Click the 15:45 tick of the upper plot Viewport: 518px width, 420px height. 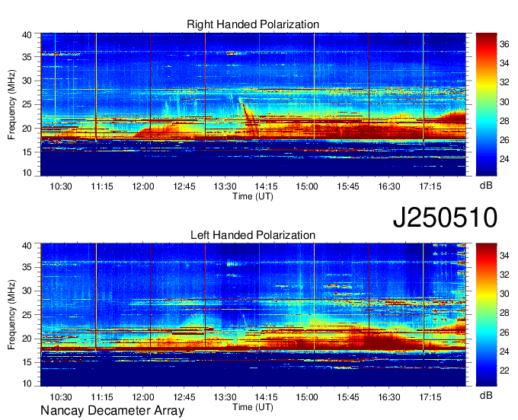pyautogui.click(x=348, y=186)
